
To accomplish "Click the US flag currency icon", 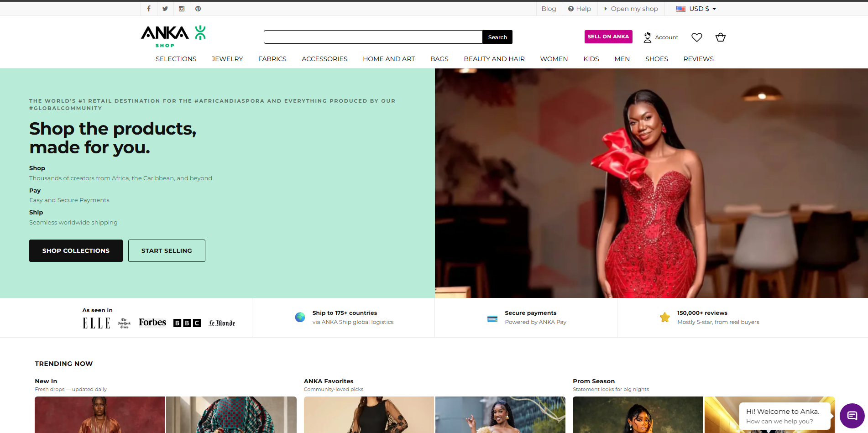I will 681,9.
